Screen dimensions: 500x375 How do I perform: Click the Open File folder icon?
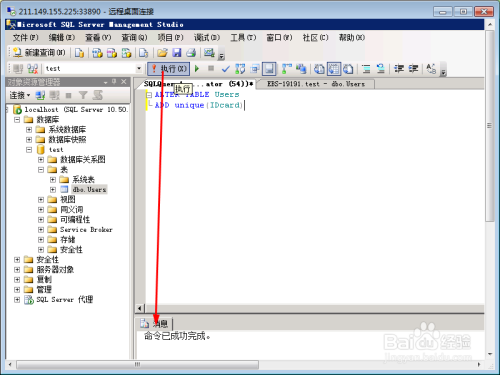162,53
